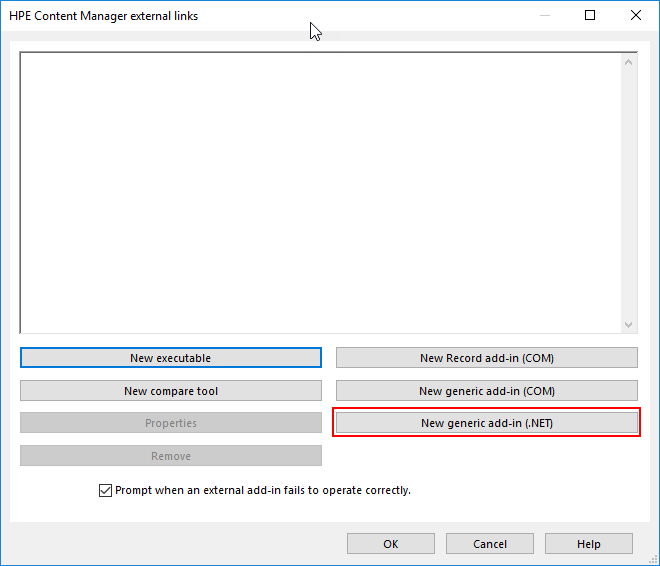The height and width of the screenshot is (566, 660).
Task: Click the list scrollbar down arrow
Action: (628, 324)
